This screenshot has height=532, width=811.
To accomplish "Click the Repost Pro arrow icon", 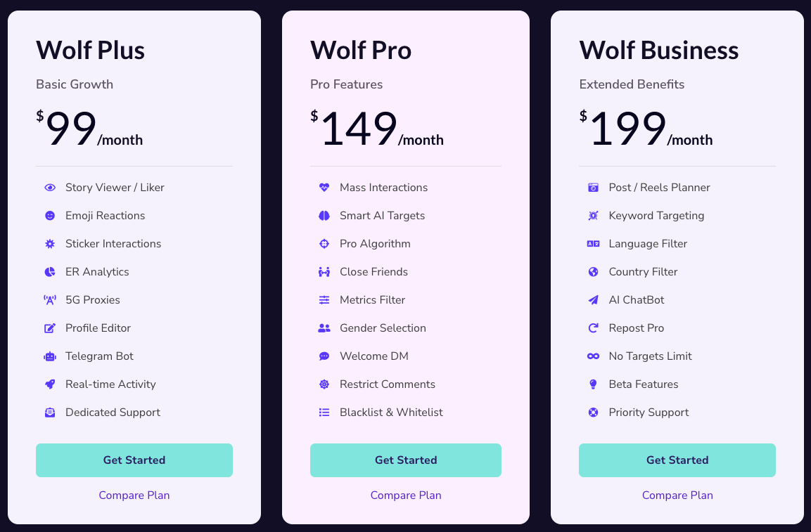I will (x=593, y=328).
